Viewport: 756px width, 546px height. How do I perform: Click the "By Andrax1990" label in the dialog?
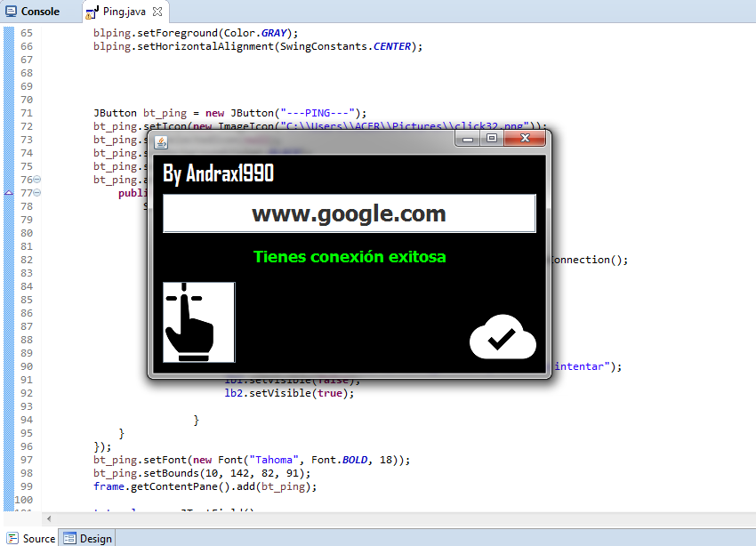(x=218, y=173)
